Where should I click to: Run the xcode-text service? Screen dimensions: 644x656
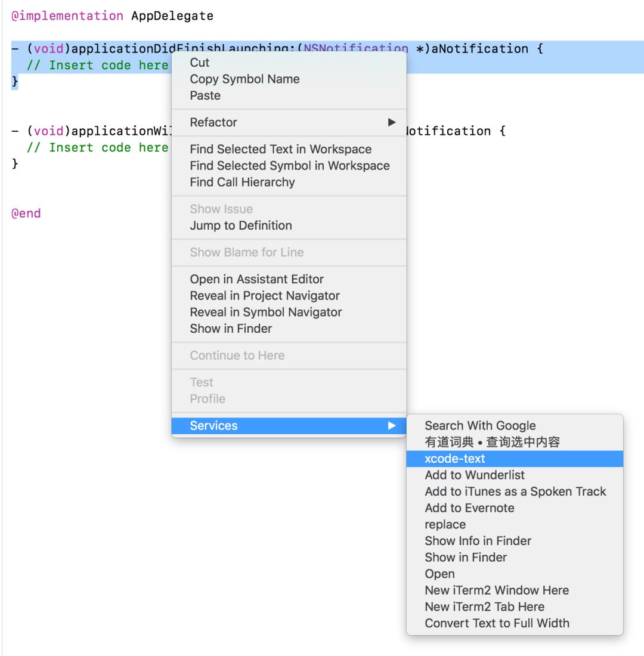click(455, 459)
